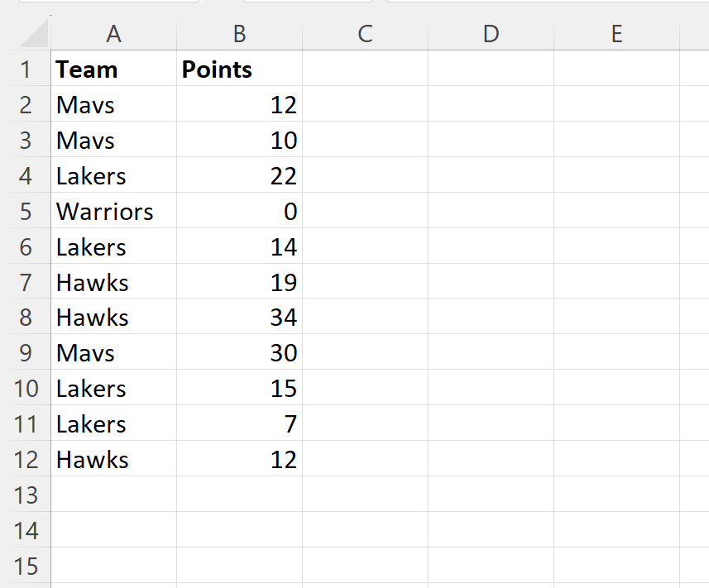Click empty cell C2
Image resolution: width=709 pixels, height=588 pixels.
(364, 104)
